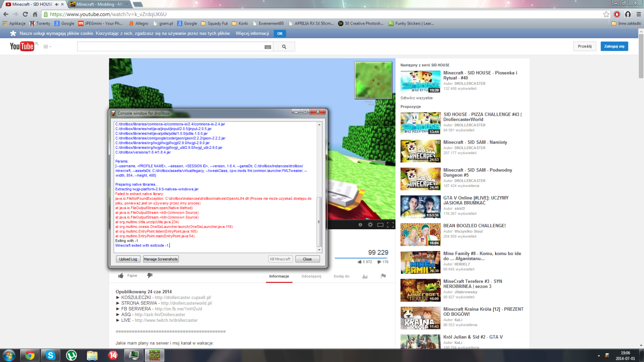Open SID HOUSE - PIZZA CHALLENGE #43 title

click(483, 117)
